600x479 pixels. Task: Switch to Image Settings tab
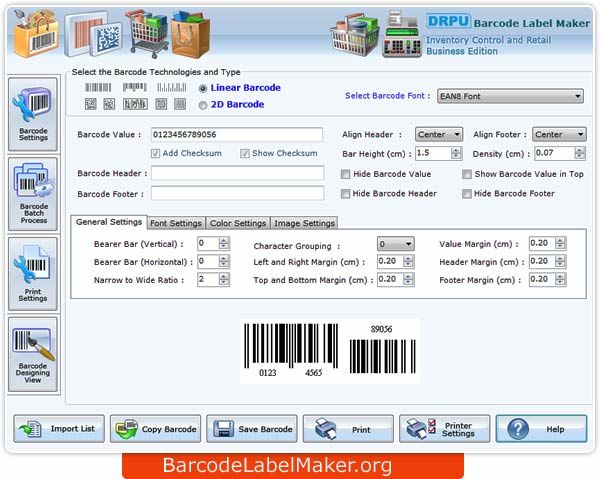304,223
